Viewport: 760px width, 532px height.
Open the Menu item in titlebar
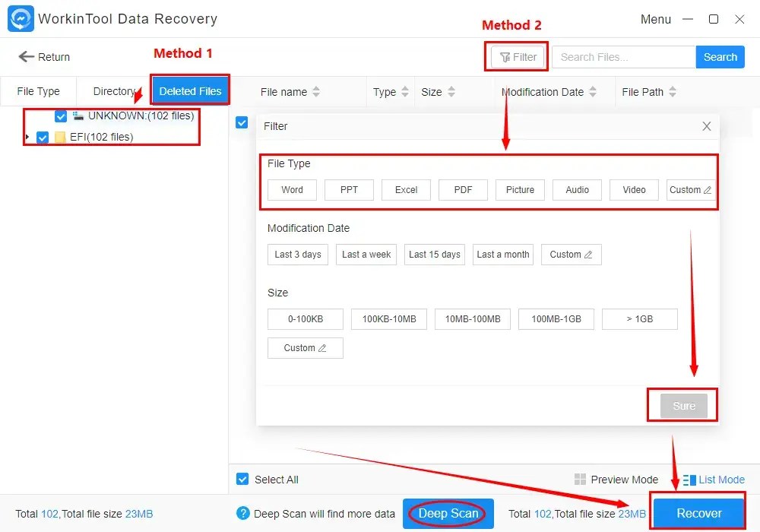[x=655, y=19]
